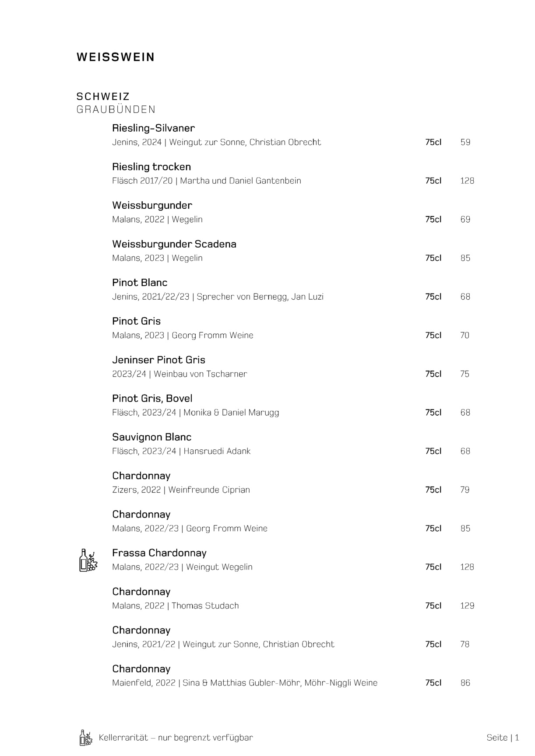Select the Sina & Matthias Gubler-Möhr producer line
535x756 pixels.
click(x=245, y=683)
